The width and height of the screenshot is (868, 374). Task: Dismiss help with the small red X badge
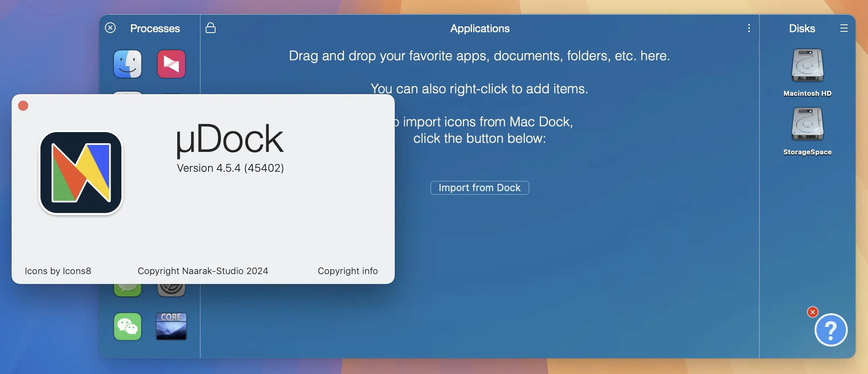[813, 312]
